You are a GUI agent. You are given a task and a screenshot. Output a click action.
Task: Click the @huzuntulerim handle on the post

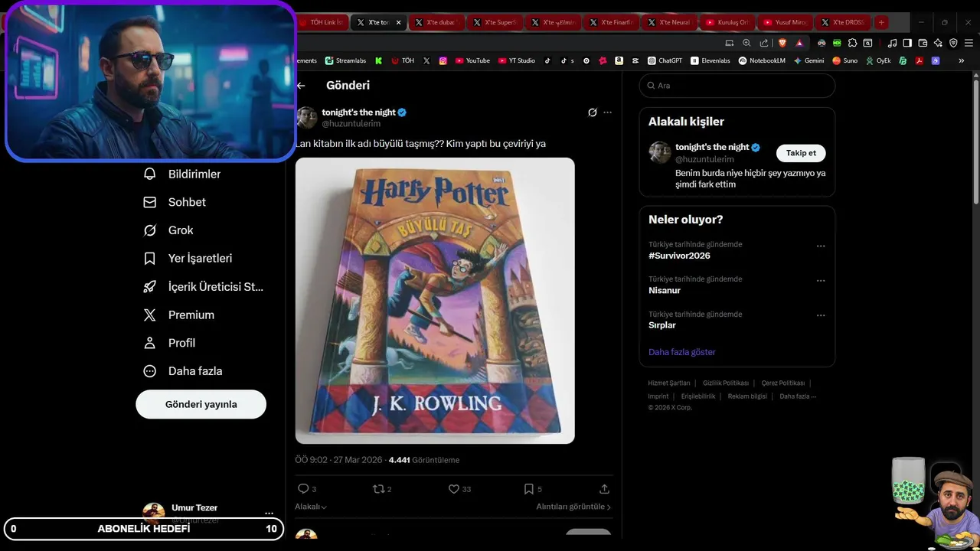point(351,124)
